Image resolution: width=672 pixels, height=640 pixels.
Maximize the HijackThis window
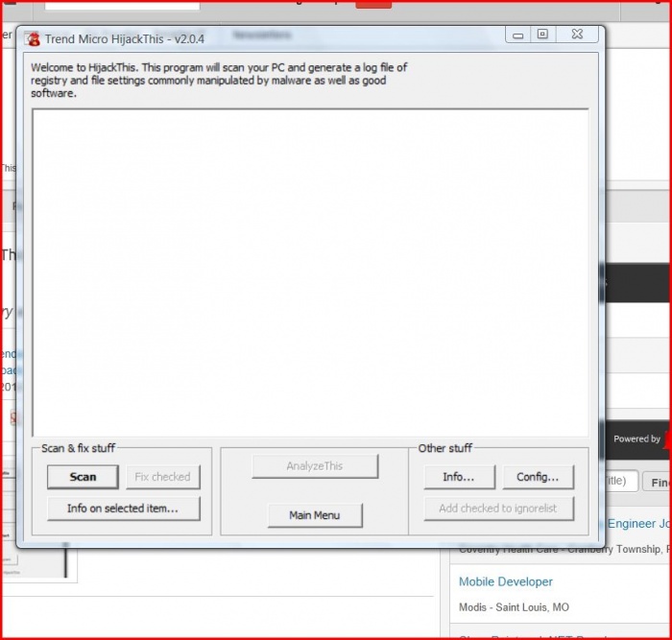pyautogui.click(x=543, y=35)
